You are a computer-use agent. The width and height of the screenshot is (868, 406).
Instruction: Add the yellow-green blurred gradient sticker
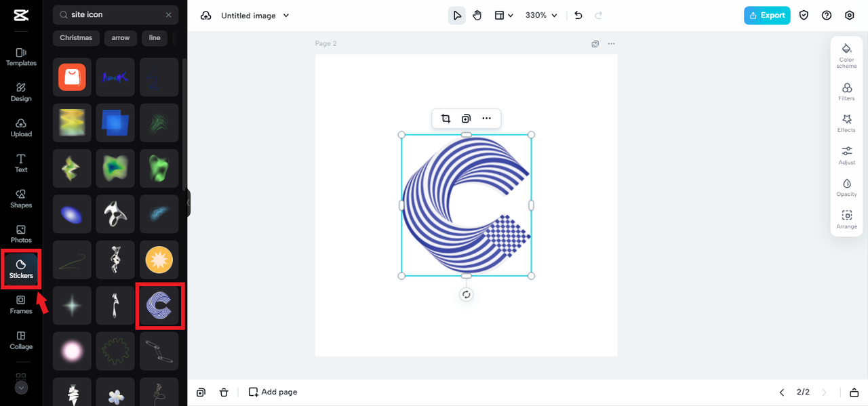72,123
